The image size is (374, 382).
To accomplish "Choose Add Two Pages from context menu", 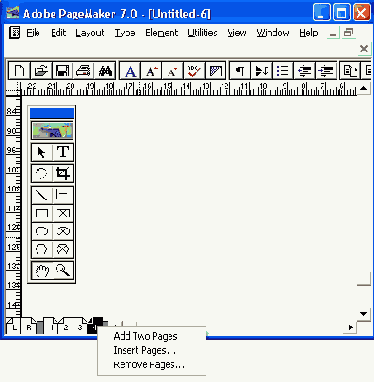I will 145,336.
